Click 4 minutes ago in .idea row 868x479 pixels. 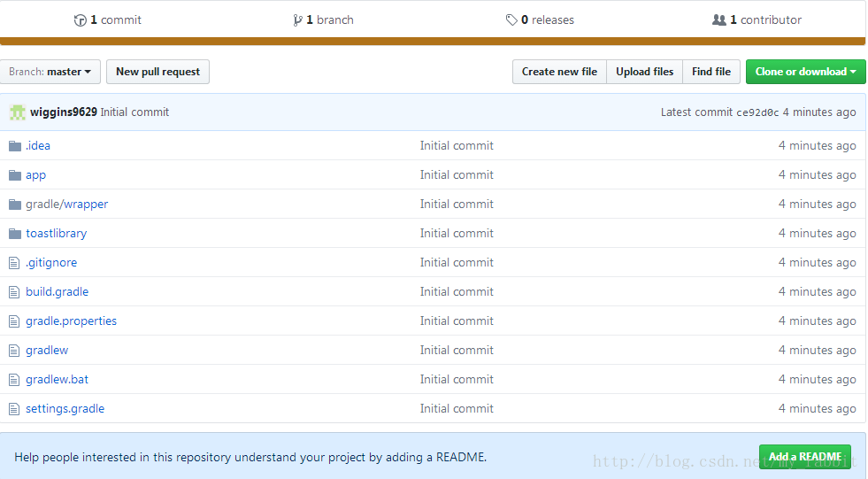[x=817, y=145]
